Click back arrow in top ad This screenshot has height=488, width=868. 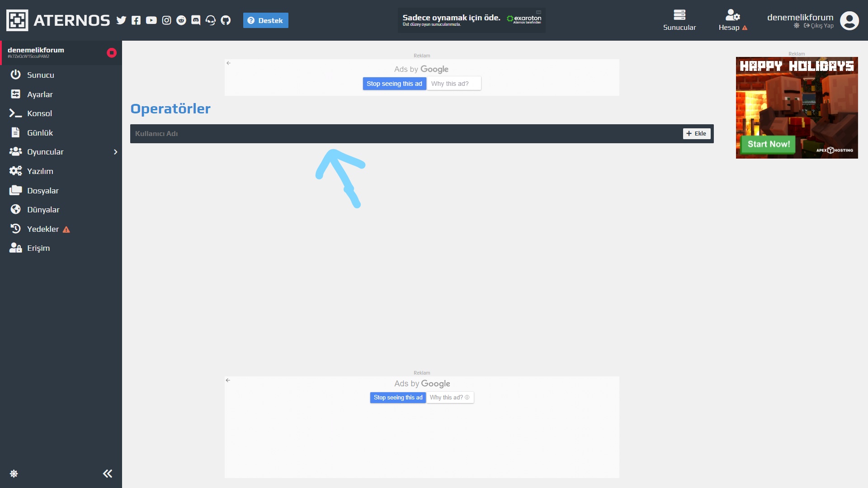click(x=229, y=63)
